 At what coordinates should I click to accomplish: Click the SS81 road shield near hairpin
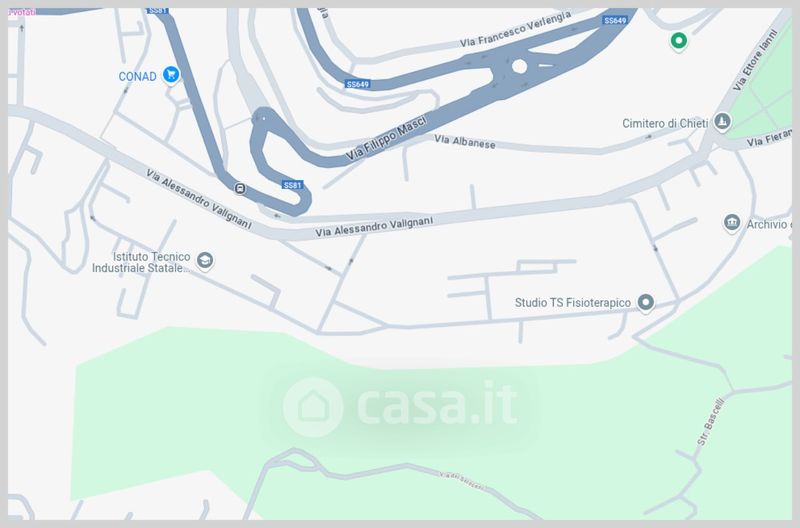tap(293, 185)
